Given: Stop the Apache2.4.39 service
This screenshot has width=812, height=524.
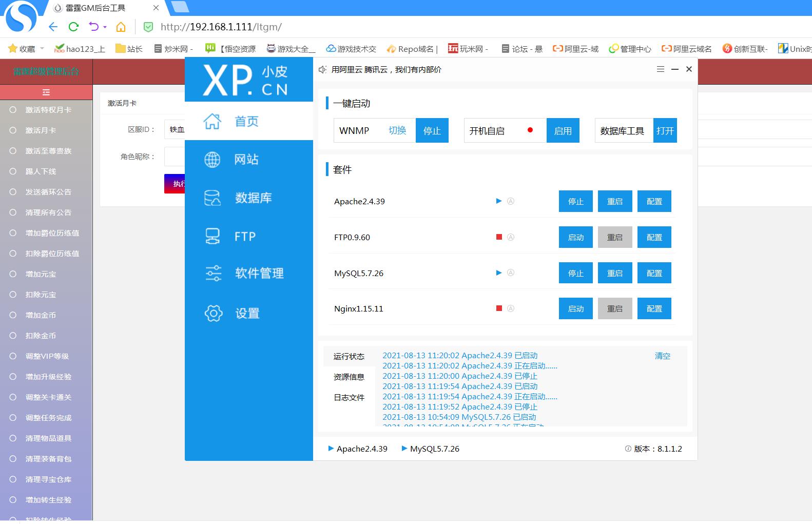Looking at the screenshot, I should tap(575, 201).
